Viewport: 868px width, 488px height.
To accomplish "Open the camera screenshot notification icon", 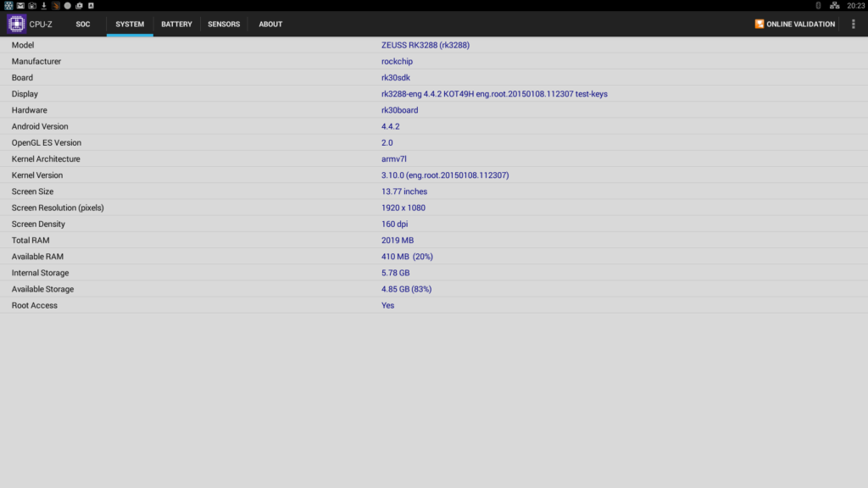I will point(32,6).
